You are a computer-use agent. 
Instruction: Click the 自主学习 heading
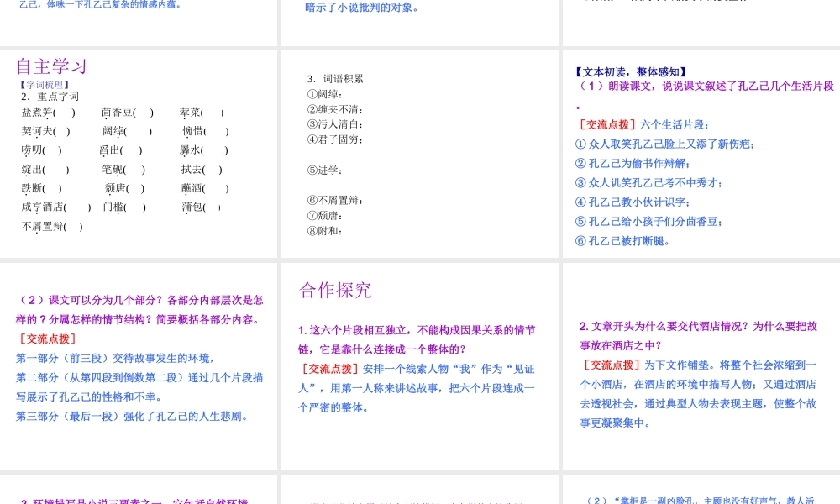[x=51, y=66]
